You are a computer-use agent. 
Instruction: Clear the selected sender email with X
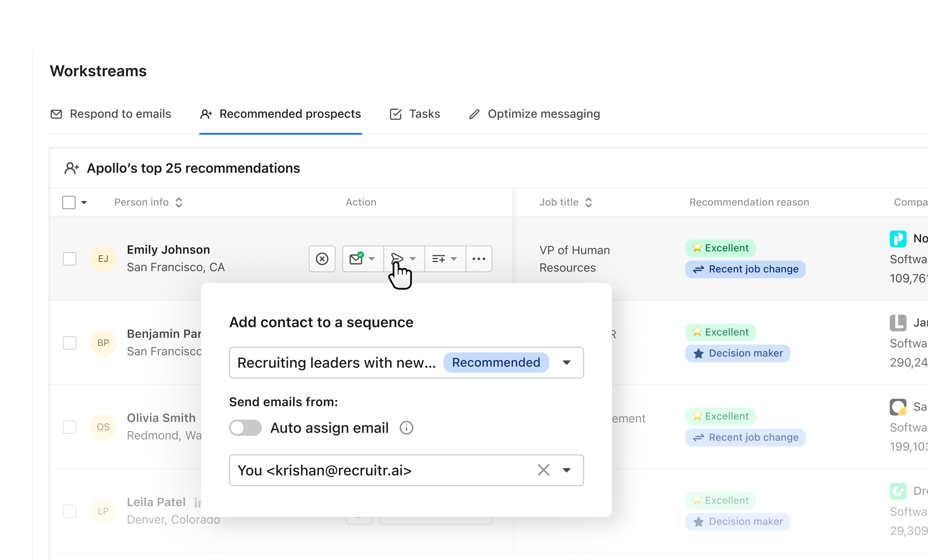[543, 470]
